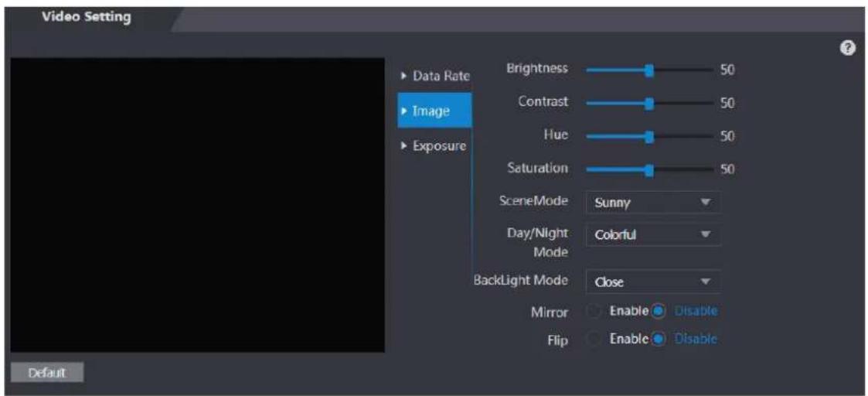Image resolution: width=868 pixels, height=396 pixels.
Task: Select the Image section tab
Action: click(434, 111)
